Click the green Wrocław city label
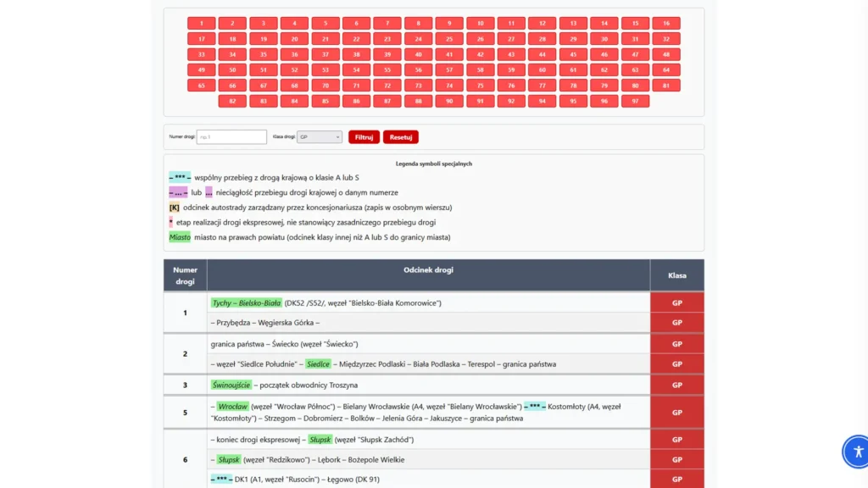Viewport: 868px width, 488px height. click(x=232, y=407)
